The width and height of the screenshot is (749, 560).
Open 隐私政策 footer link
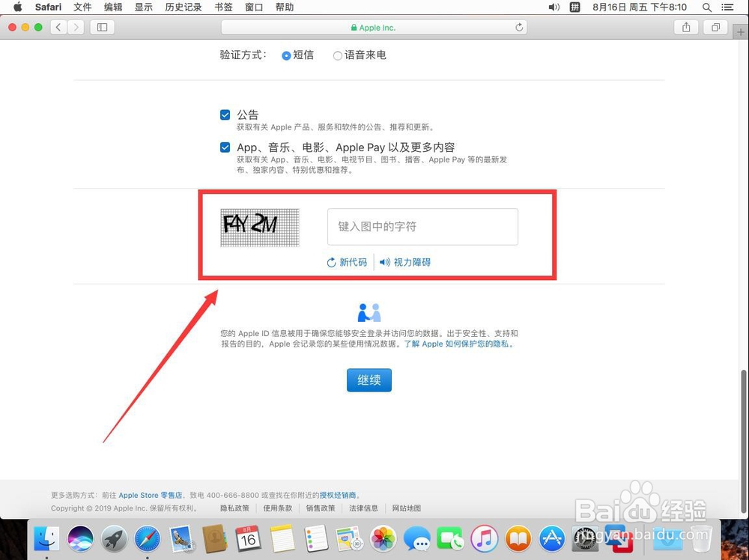[x=234, y=508]
